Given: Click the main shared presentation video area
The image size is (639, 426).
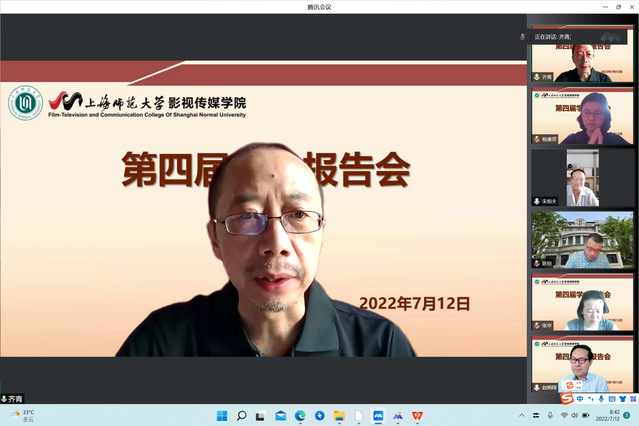Looking at the screenshot, I should [263, 220].
